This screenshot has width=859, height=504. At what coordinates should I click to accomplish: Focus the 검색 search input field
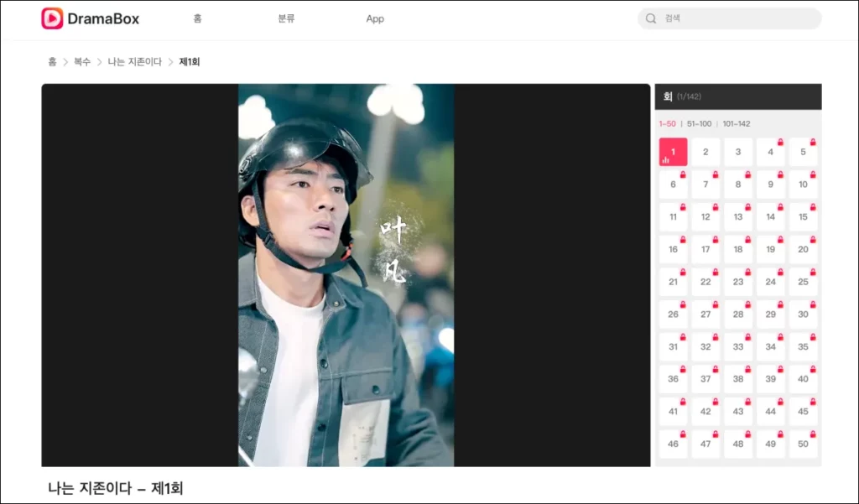point(730,18)
